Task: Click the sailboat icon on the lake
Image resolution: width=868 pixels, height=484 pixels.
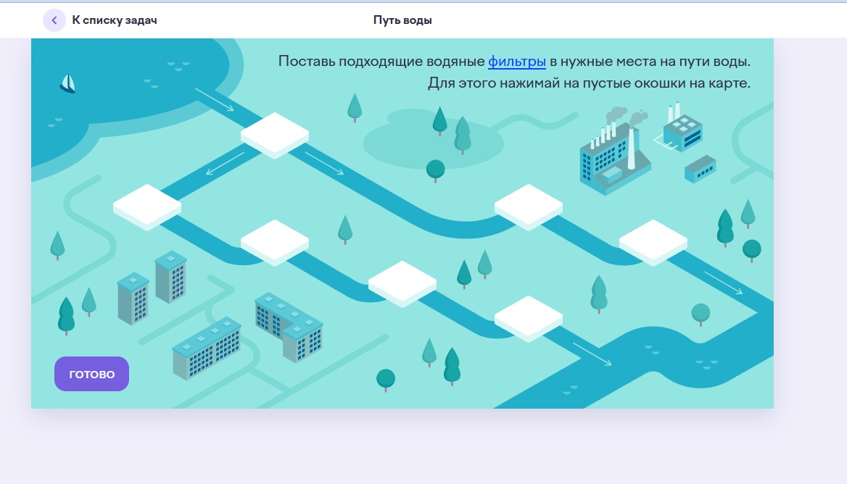Action: click(67, 84)
